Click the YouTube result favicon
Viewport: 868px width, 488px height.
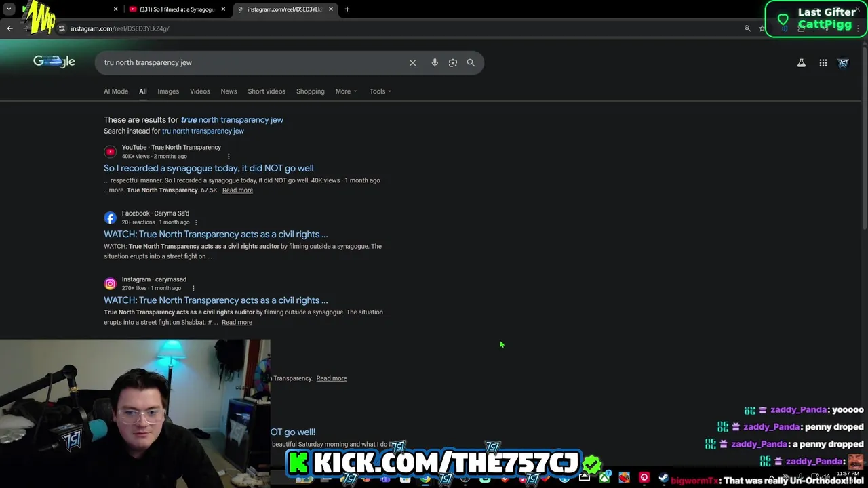tap(111, 152)
